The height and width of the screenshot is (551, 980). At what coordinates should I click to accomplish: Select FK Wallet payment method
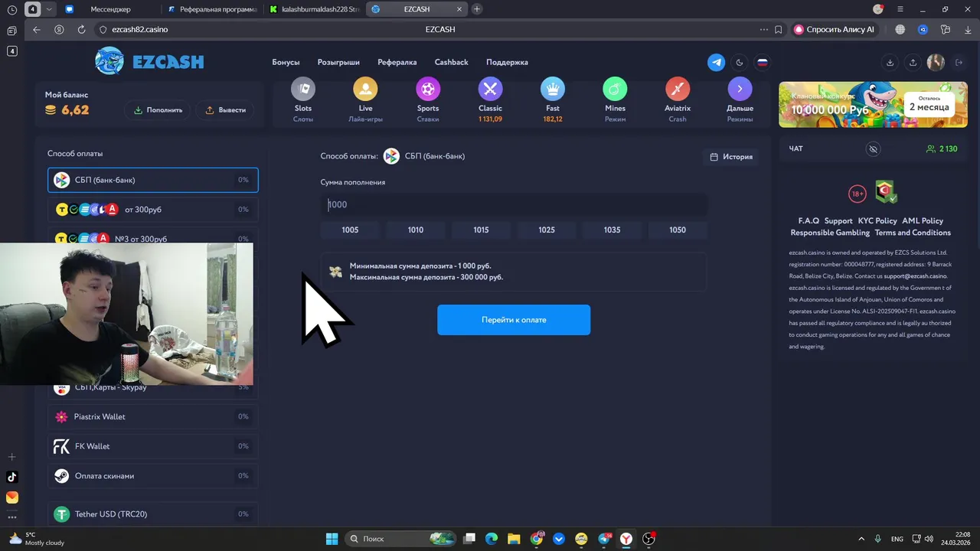click(x=153, y=446)
